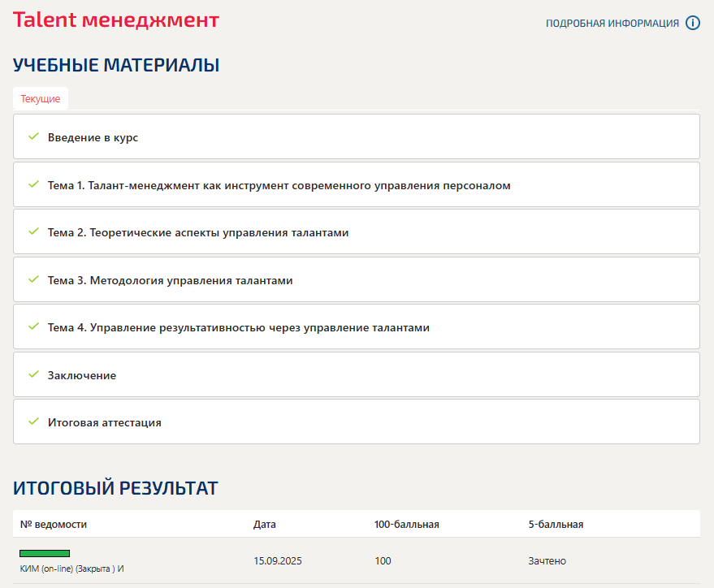
Task: Click the № ведомости column header
Action: tap(54, 525)
